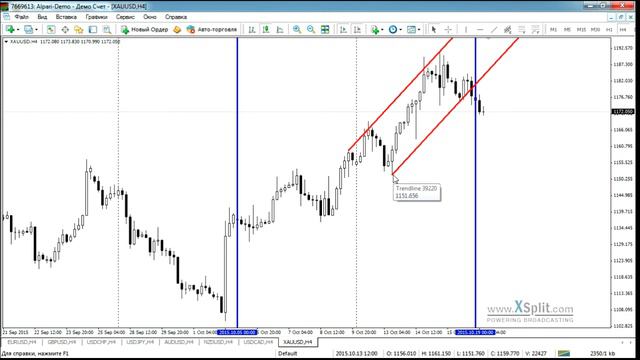Open MetaEditor yellow diamond icon
Image resolution: width=640 pixels, height=360 pixels.
(177, 29)
